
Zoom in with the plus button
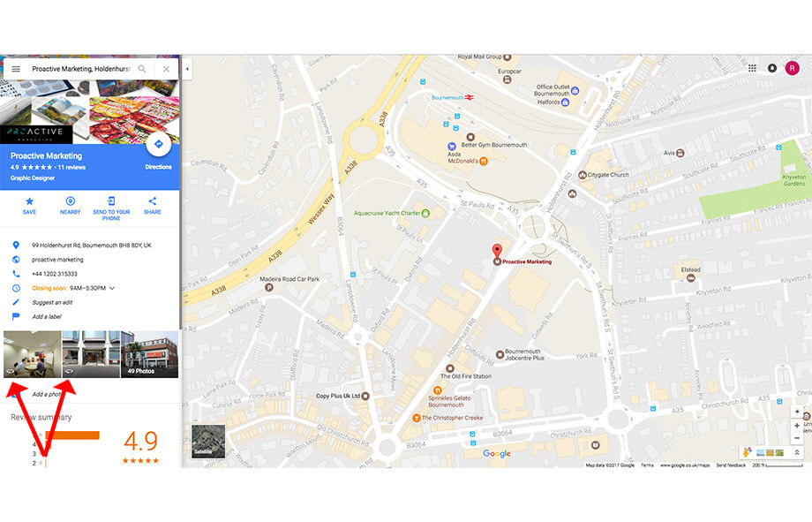point(797,426)
